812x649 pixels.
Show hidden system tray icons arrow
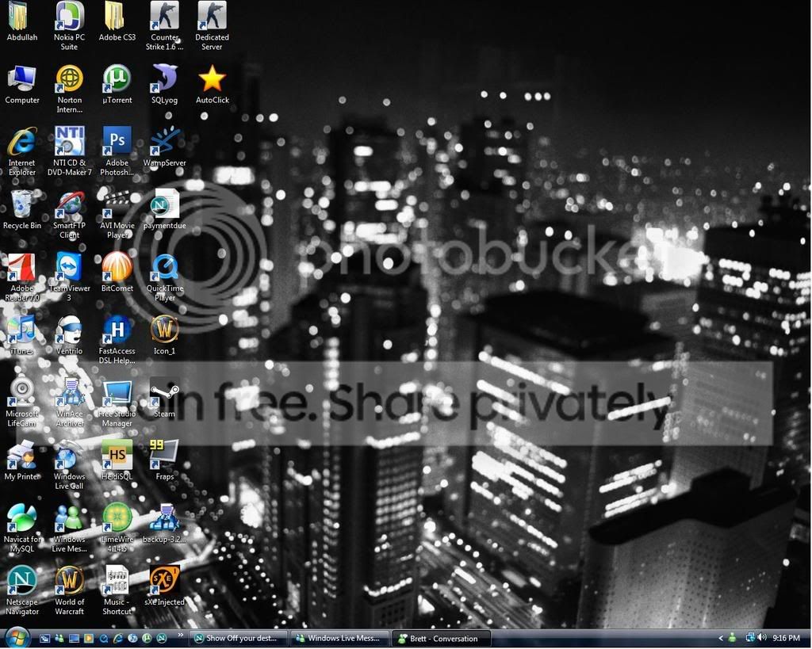(721, 638)
